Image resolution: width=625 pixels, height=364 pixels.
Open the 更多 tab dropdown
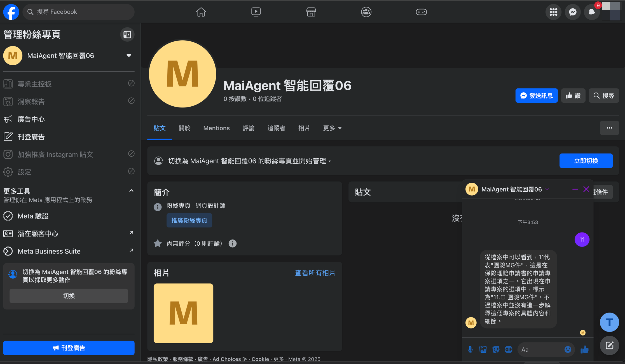point(332,128)
